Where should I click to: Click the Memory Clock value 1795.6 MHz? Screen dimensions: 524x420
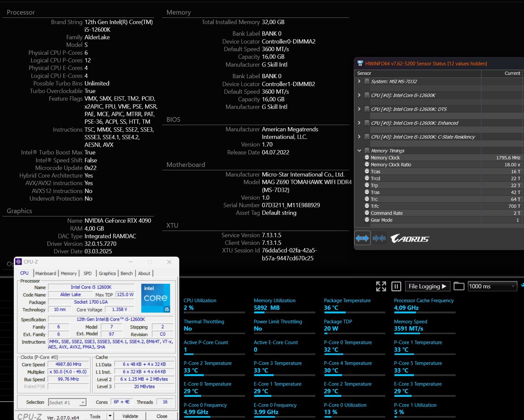[x=508, y=158]
